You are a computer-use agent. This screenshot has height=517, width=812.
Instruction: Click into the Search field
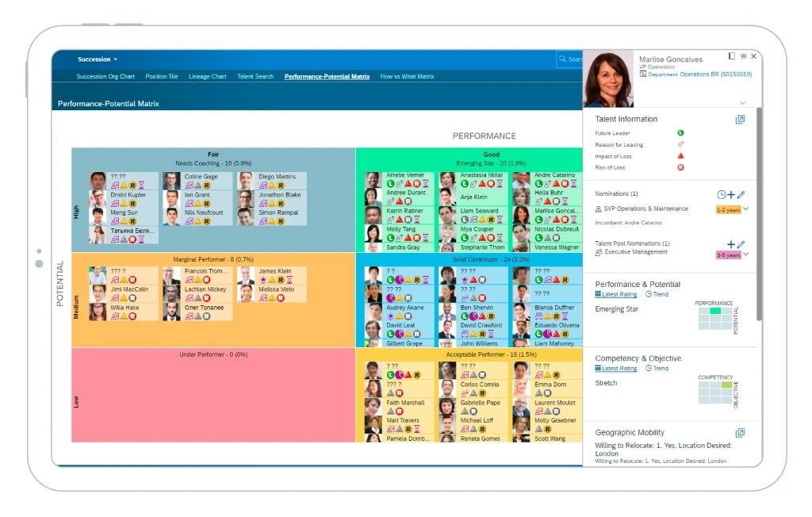[x=569, y=59]
